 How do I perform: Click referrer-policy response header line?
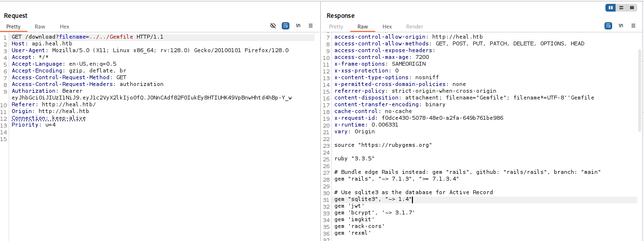coord(415,91)
